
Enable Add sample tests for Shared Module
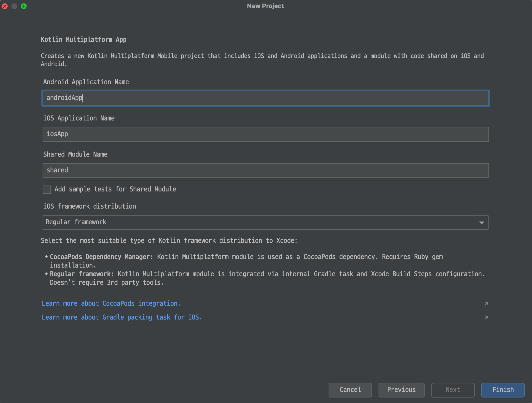47,189
